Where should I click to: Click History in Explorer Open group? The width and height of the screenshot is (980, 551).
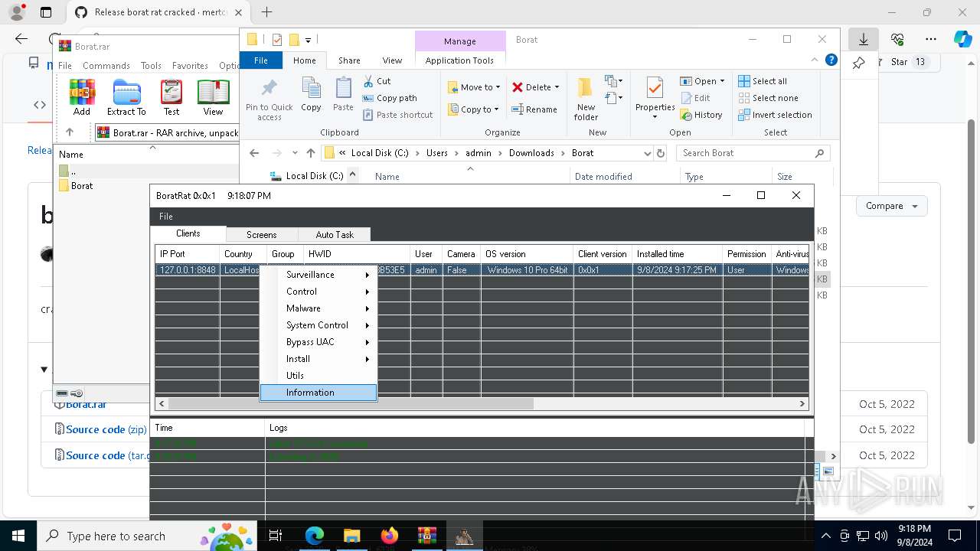(701, 115)
